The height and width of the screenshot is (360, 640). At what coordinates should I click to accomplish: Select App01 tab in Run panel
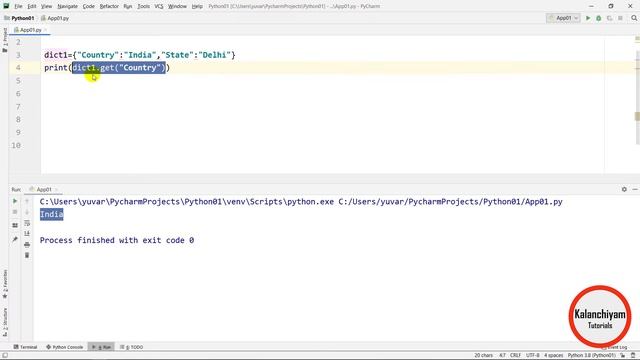[40, 189]
